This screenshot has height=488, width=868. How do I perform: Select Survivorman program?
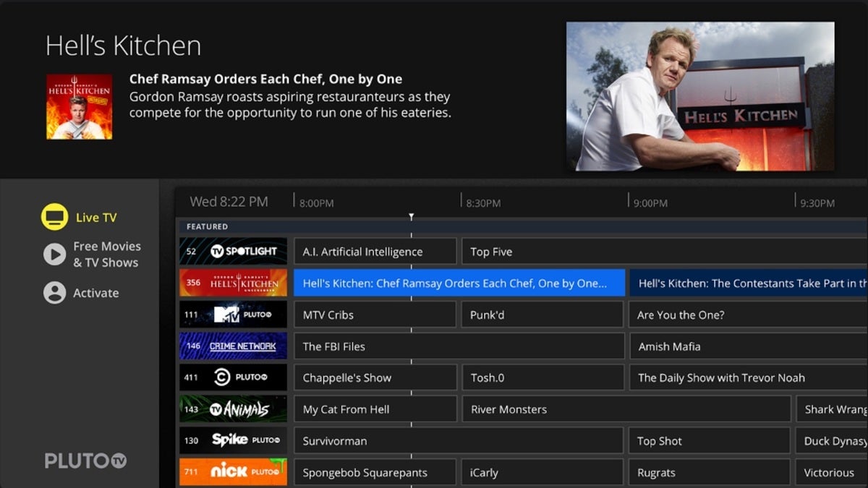pos(459,441)
